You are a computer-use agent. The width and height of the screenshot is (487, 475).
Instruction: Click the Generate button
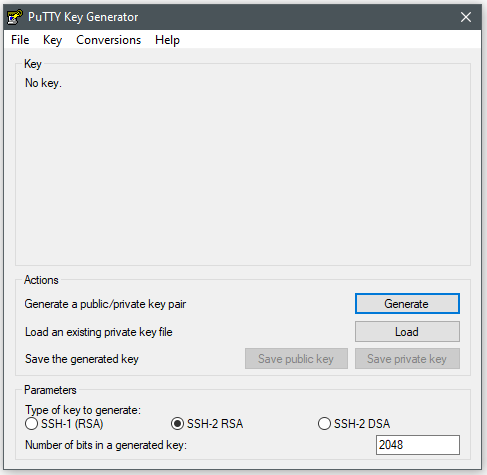tap(407, 304)
